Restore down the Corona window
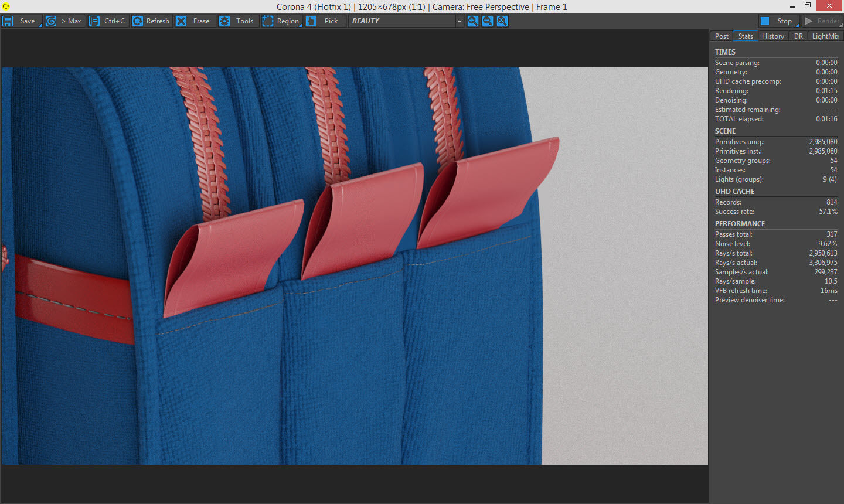Image resolution: width=844 pixels, height=504 pixels. point(808,6)
